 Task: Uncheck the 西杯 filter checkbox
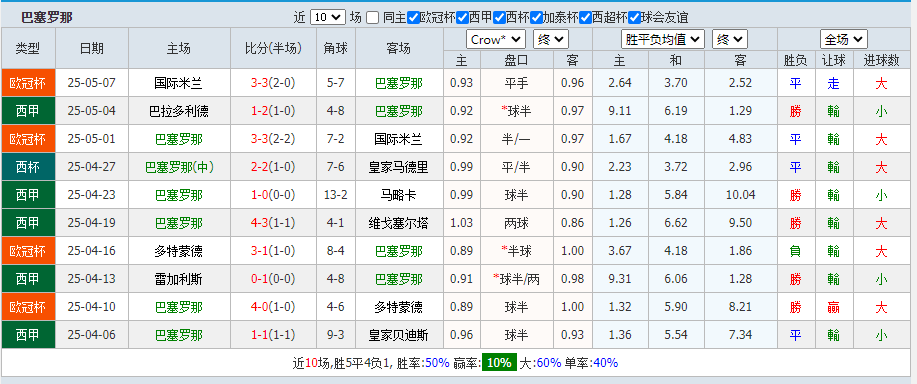499,18
